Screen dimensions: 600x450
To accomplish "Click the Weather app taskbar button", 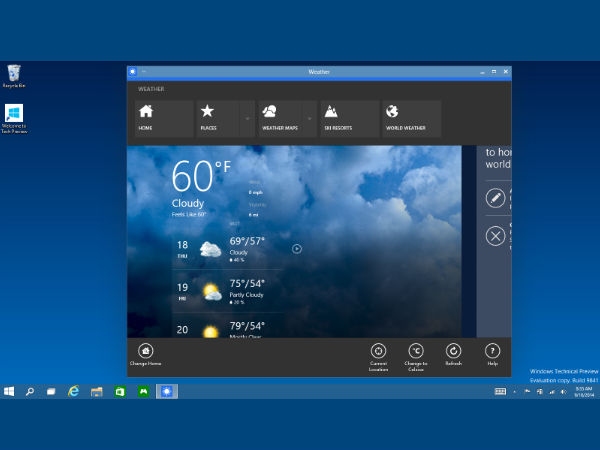I will point(167,391).
